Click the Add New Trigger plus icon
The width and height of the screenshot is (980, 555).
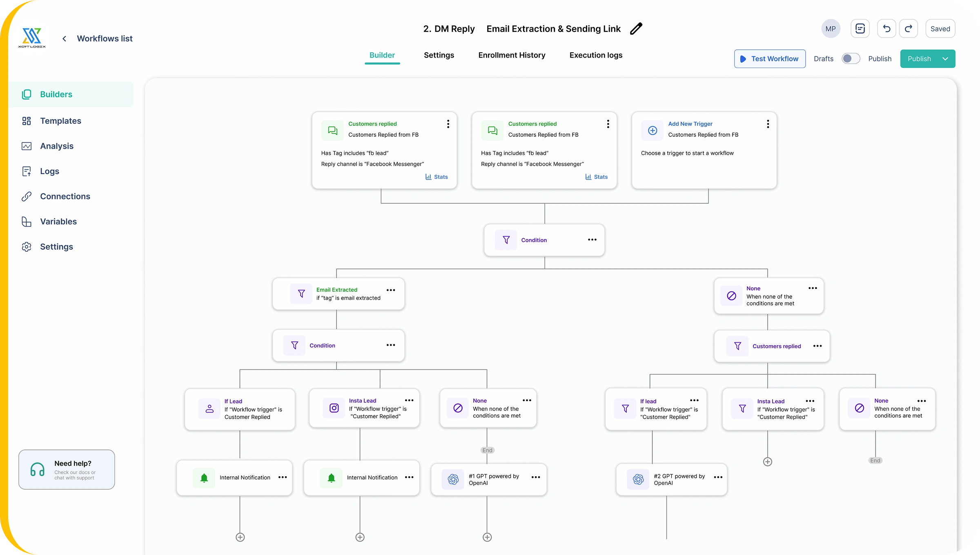(x=653, y=131)
